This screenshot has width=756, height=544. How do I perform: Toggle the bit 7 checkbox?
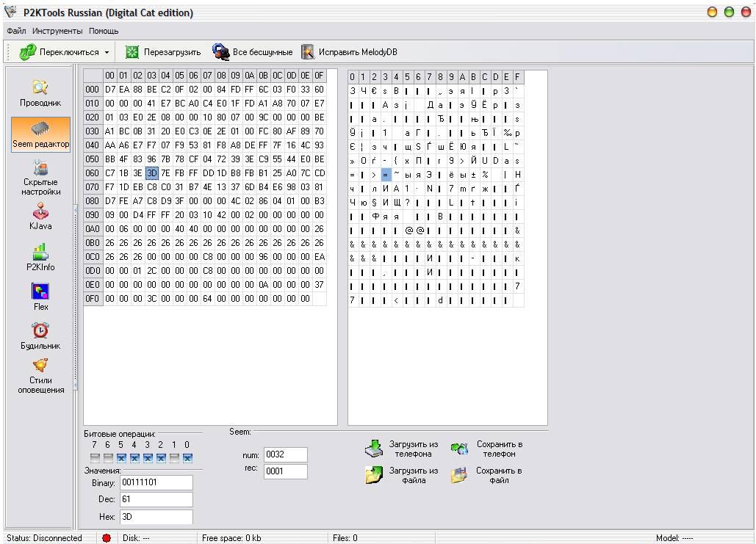95,458
